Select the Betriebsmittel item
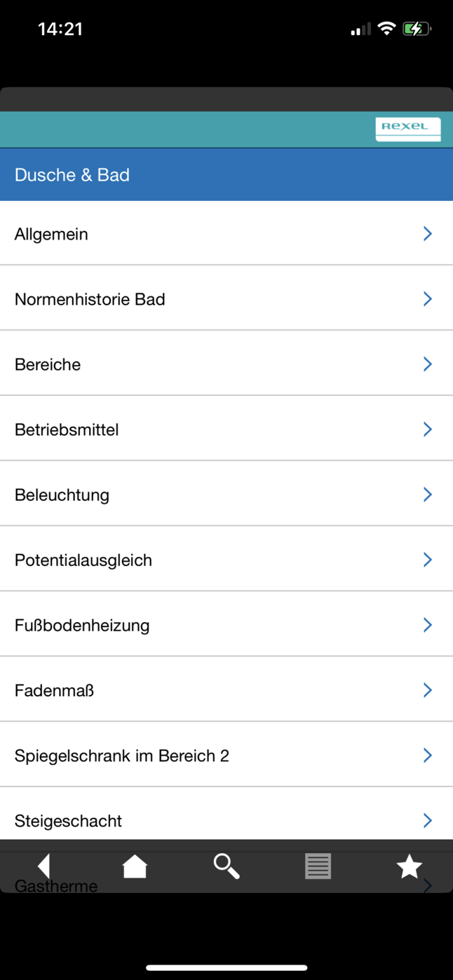The height and width of the screenshot is (980, 453). pyautogui.click(x=67, y=429)
